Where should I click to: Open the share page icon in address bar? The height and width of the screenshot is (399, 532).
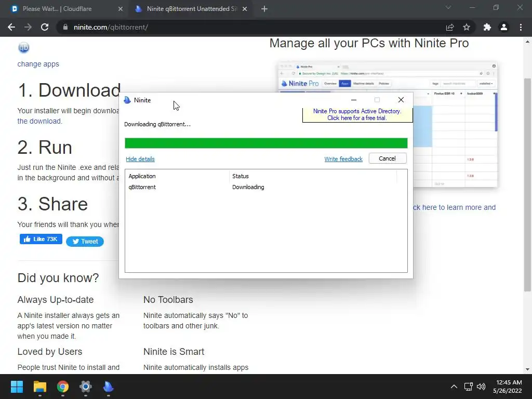coord(450,27)
